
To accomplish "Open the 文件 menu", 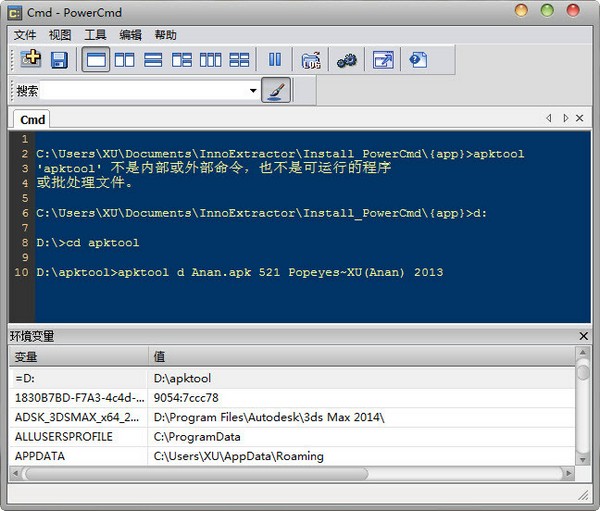I will point(25,34).
